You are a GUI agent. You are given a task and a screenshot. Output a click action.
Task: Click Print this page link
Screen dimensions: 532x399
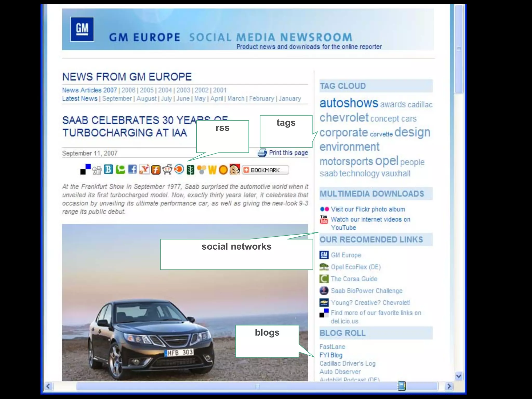pos(288,153)
